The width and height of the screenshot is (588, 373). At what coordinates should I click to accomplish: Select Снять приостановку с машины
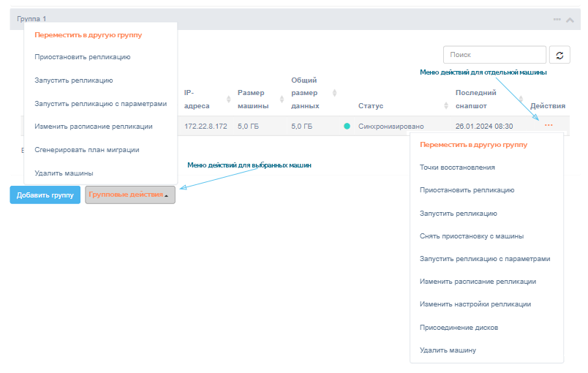click(471, 236)
